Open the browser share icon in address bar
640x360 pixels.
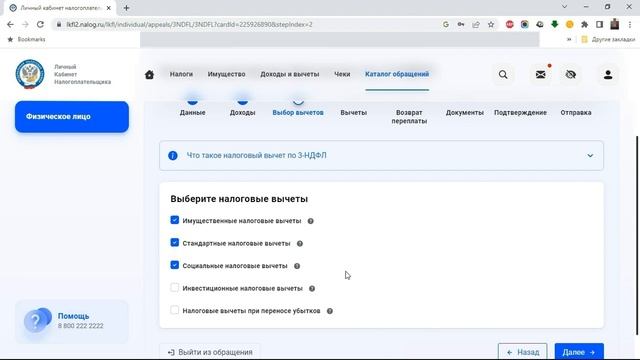pyautogui.click(x=476, y=24)
